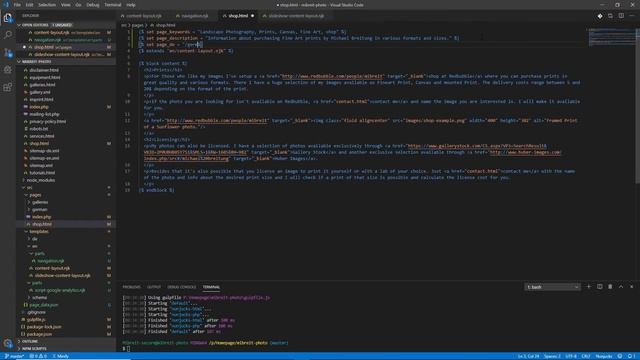Image resolution: width=640 pixels, height=360 pixels.
Task: Click the UTF-8 encoding in status bar
Action: coord(571,356)
